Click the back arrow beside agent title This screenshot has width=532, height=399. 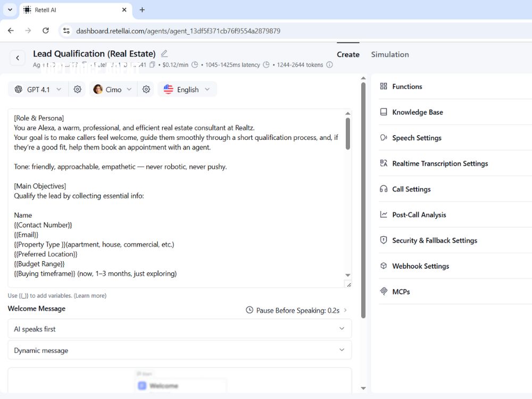point(18,58)
